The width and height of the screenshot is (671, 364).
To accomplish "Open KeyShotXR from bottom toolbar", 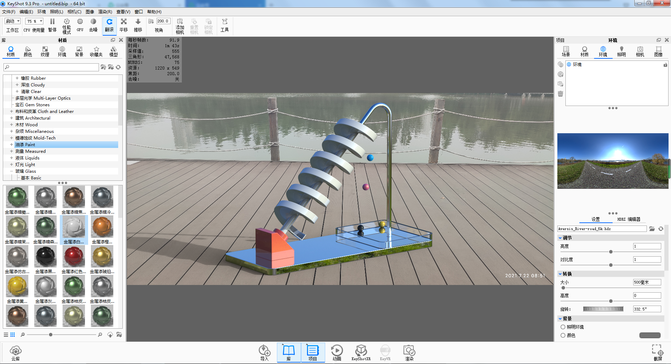I will (361, 353).
